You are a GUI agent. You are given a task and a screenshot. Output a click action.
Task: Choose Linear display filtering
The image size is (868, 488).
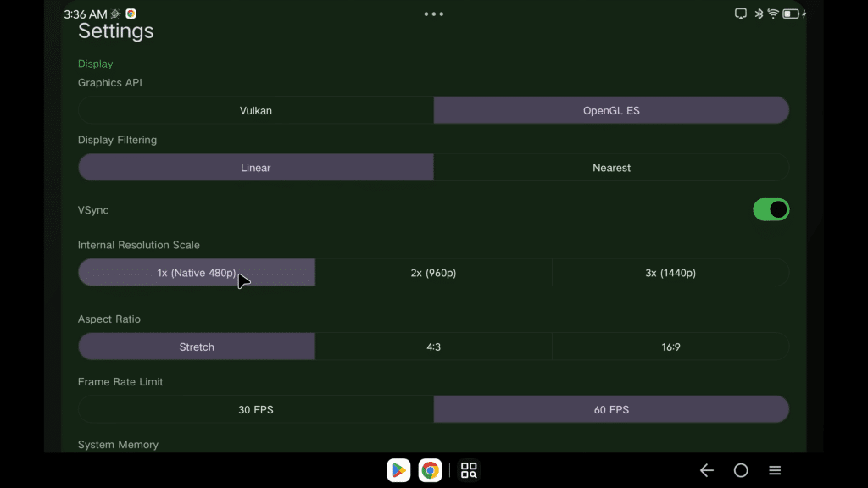[x=256, y=167]
